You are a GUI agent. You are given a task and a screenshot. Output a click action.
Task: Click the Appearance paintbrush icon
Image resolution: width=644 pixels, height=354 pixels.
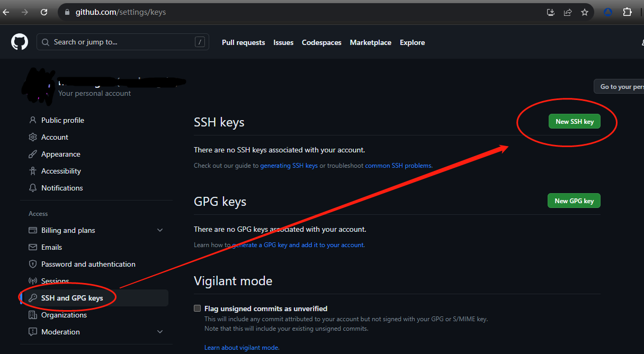coord(33,154)
